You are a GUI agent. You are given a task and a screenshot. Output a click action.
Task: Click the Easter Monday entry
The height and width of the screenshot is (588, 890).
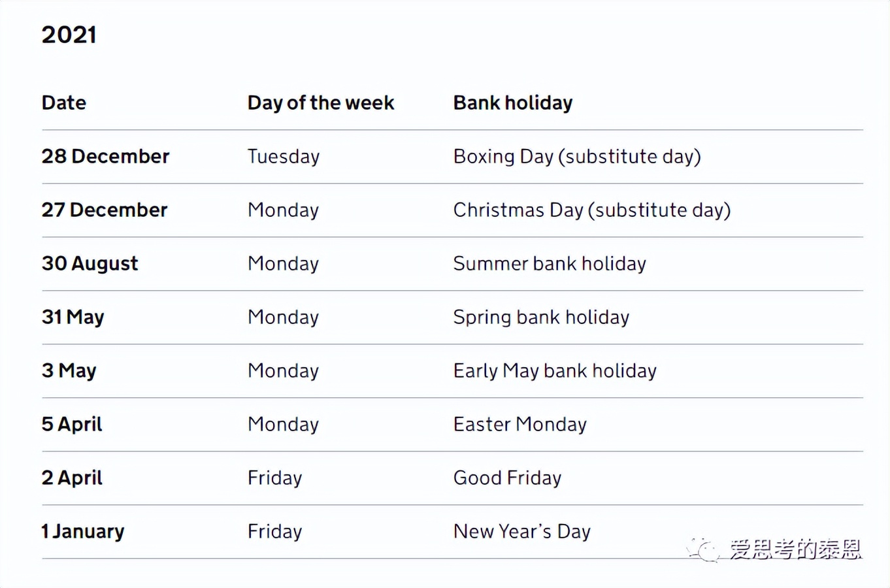[x=520, y=424]
